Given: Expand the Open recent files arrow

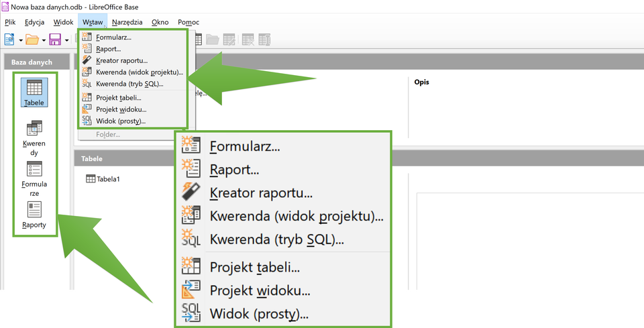Looking at the screenshot, I should click(x=44, y=40).
